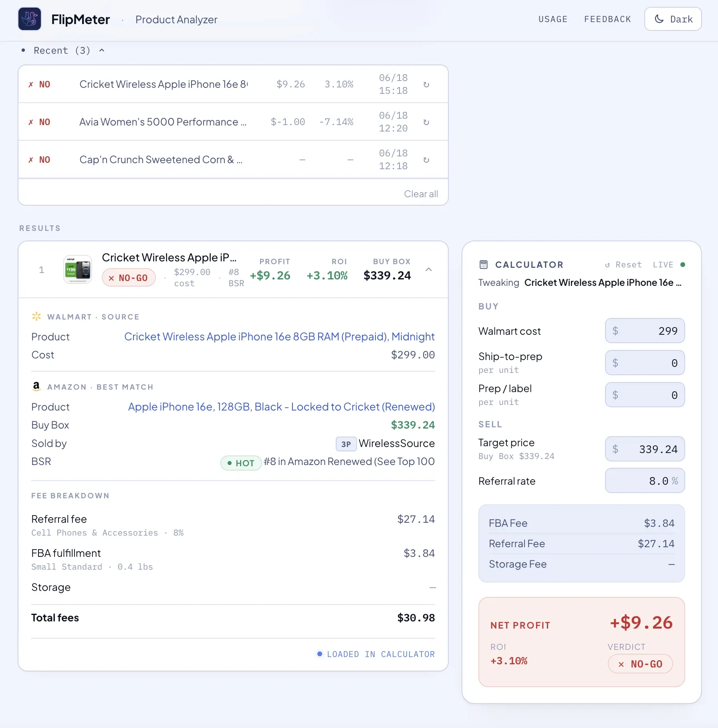Reset the calculator values

(x=623, y=265)
